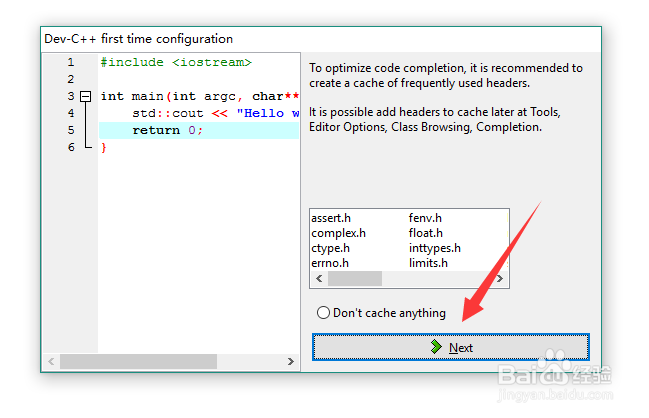The image size is (649, 418).
Task: Select inttypes.h in the header list
Action: (435, 248)
